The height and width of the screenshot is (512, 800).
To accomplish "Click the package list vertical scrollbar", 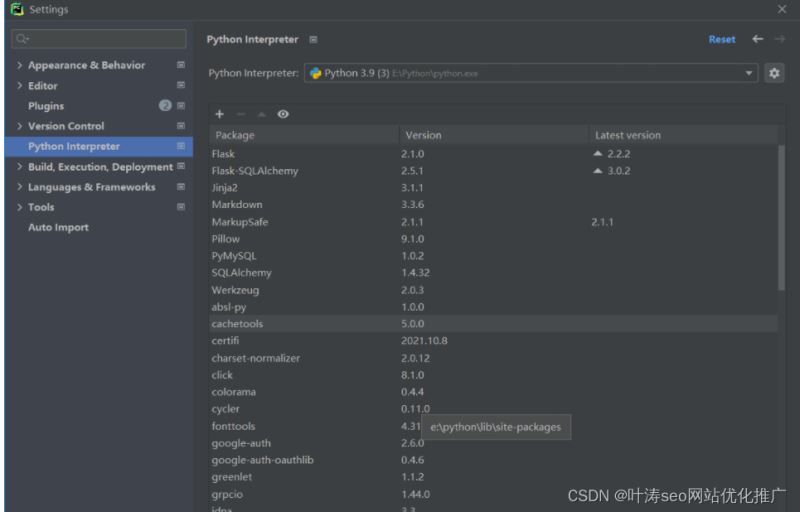I will pos(781,218).
